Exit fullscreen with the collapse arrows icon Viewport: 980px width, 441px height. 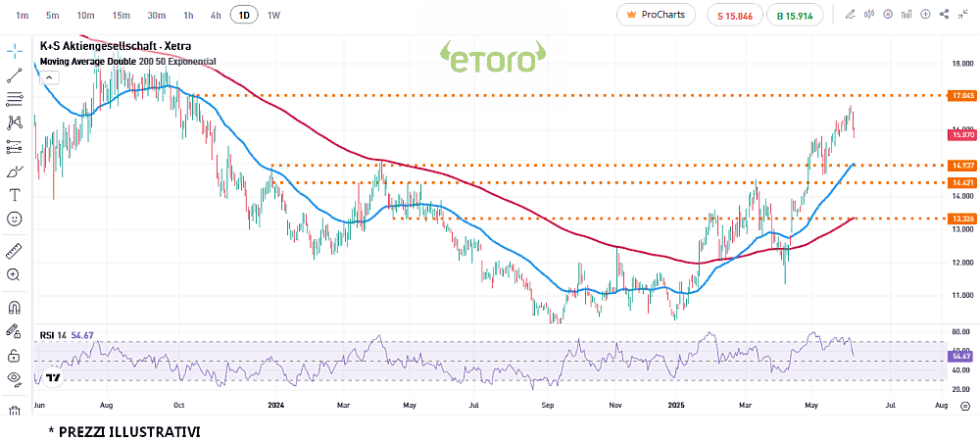(x=963, y=15)
